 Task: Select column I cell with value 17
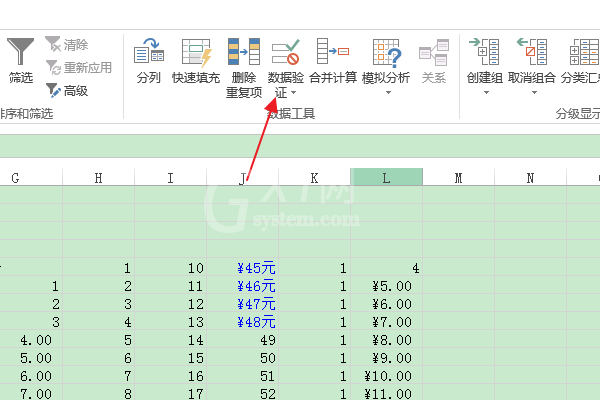click(x=171, y=393)
